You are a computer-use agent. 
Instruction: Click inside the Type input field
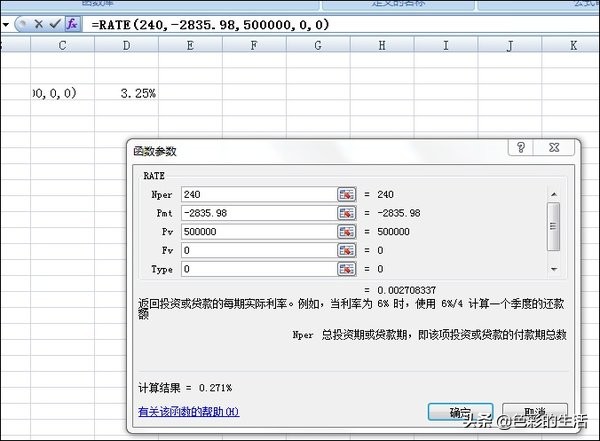coord(259,269)
